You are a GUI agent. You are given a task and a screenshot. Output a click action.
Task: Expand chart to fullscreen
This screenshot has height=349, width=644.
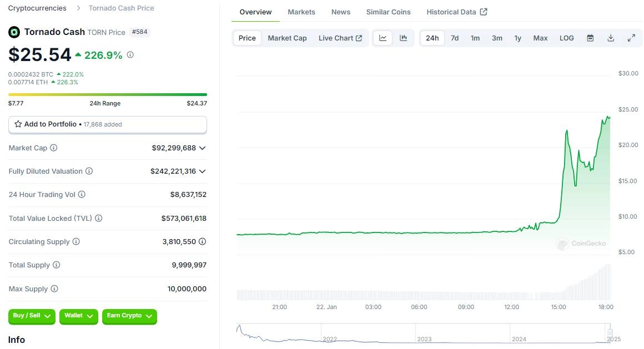pyautogui.click(x=631, y=38)
